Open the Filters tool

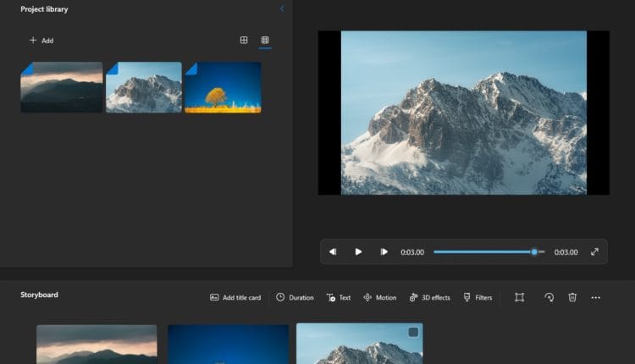pyautogui.click(x=478, y=298)
